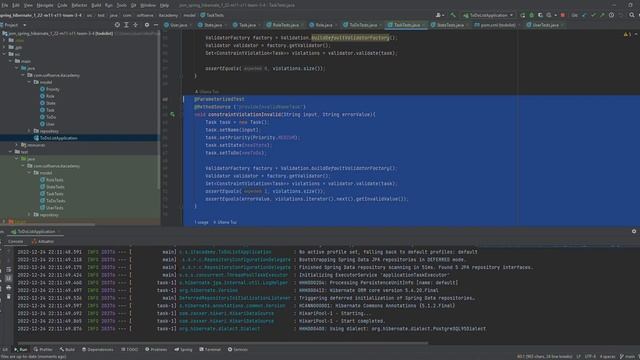This screenshot has height=360, width=640.
Task: Open Run panel settings gear icon
Action: click(x=634, y=231)
